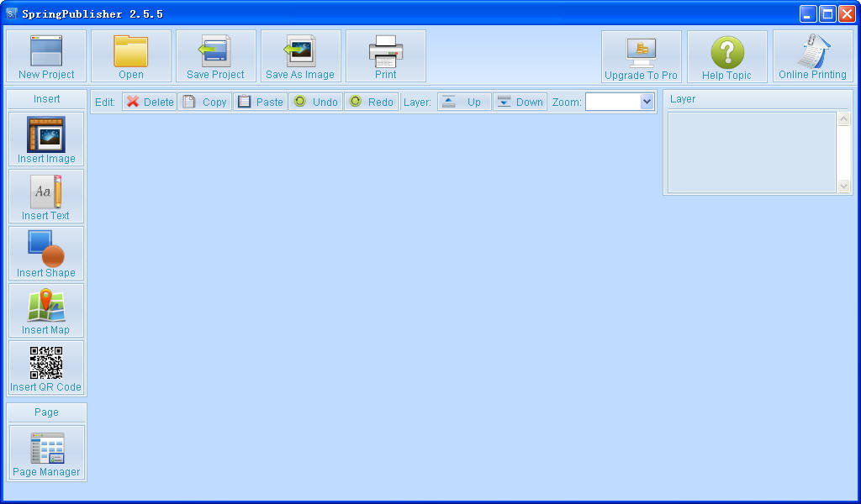Move layer Up
The height and width of the screenshot is (504, 861).
point(464,102)
